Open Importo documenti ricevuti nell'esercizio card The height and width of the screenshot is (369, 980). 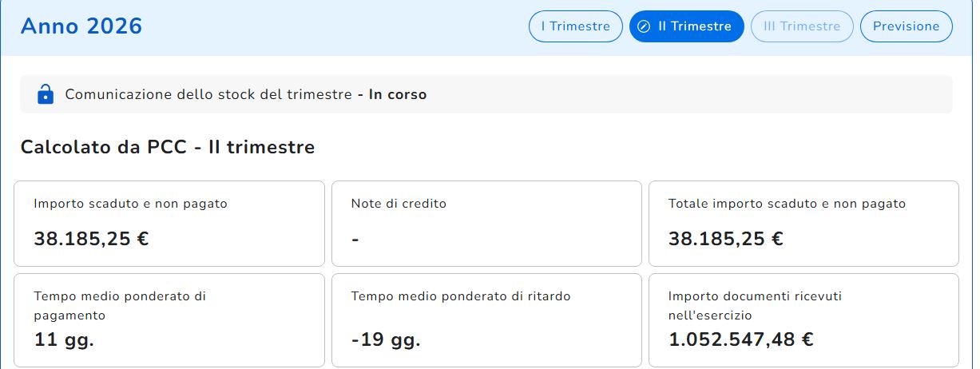click(x=803, y=320)
